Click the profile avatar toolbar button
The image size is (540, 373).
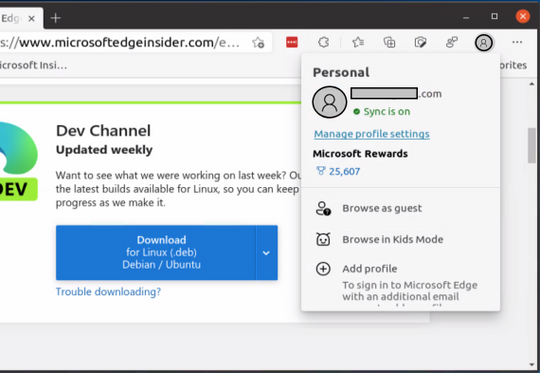[484, 43]
